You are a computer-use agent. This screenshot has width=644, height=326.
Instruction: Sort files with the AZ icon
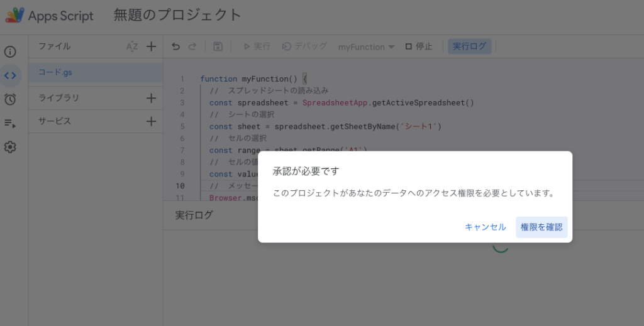coord(132,46)
